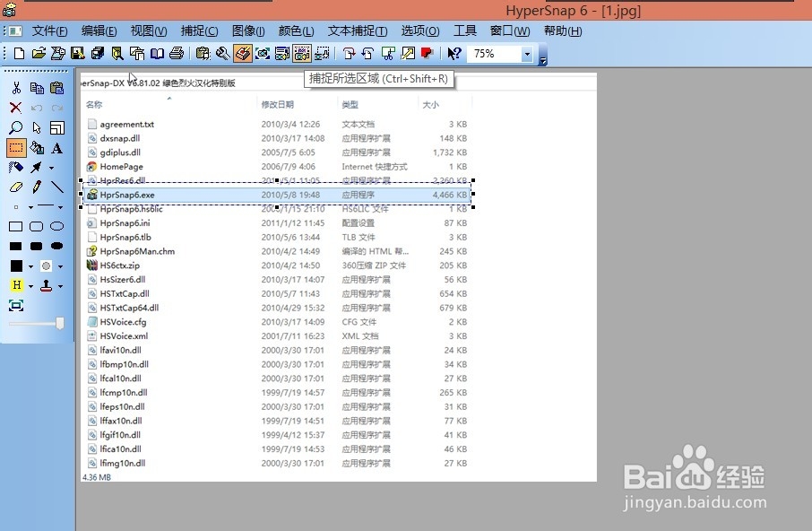This screenshot has height=531, width=812.
Task: Select the line drawing tool
Action: (57, 187)
